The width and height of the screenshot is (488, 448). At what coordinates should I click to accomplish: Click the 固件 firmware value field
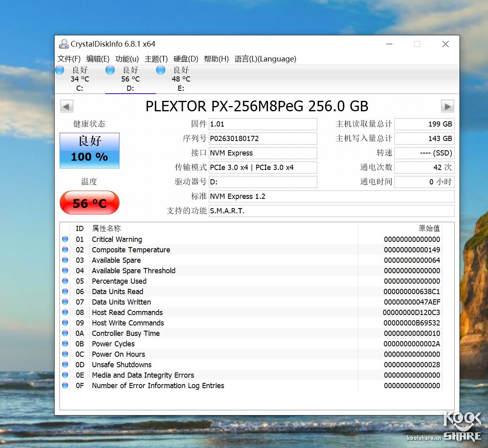pos(263,124)
